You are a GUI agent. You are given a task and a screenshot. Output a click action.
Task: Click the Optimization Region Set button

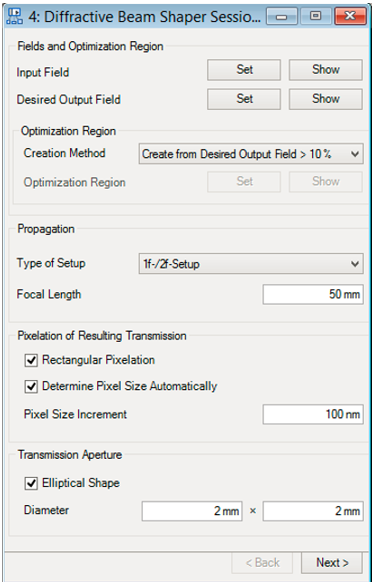pyautogui.click(x=244, y=182)
